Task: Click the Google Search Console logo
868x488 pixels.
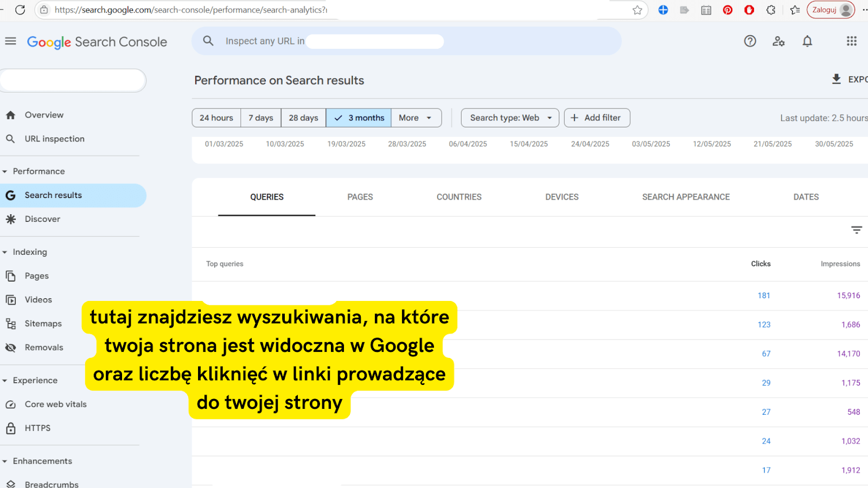Action: [97, 42]
